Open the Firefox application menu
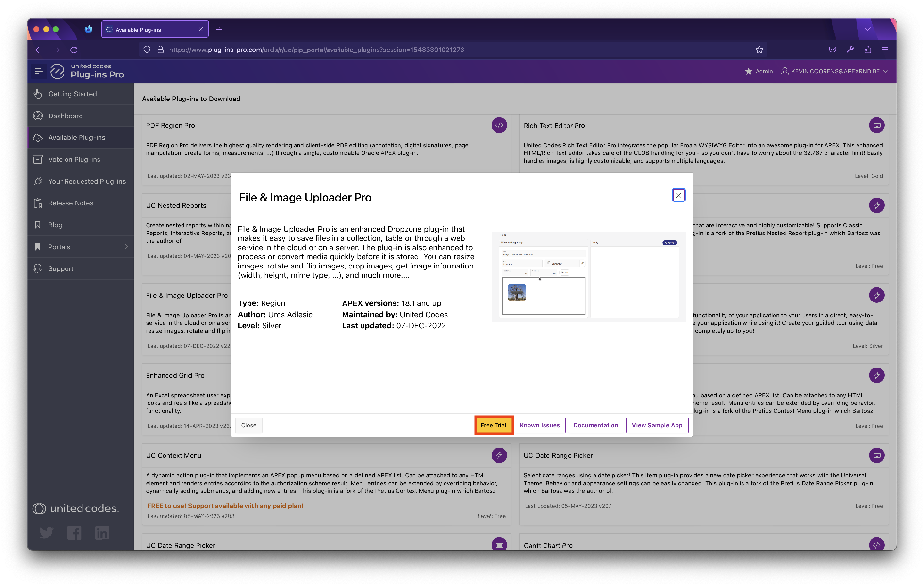 click(885, 50)
